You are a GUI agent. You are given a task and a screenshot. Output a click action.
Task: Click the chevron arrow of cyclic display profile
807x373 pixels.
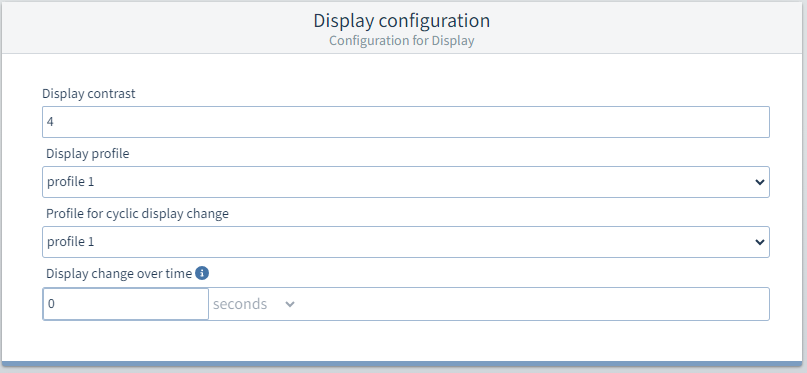coord(759,242)
